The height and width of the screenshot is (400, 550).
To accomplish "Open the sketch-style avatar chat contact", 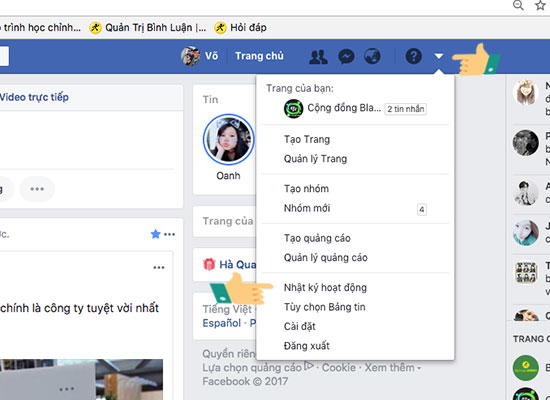I will [x=525, y=193].
